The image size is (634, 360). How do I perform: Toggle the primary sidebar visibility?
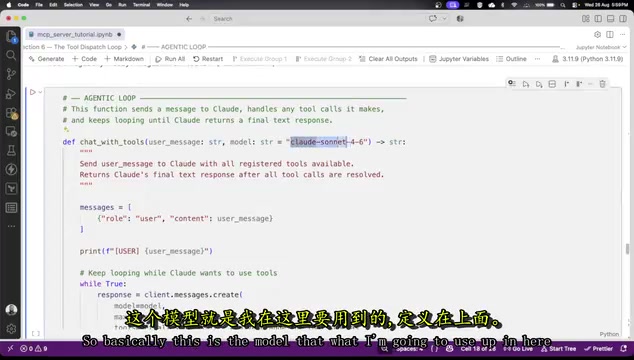coord(598,19)
